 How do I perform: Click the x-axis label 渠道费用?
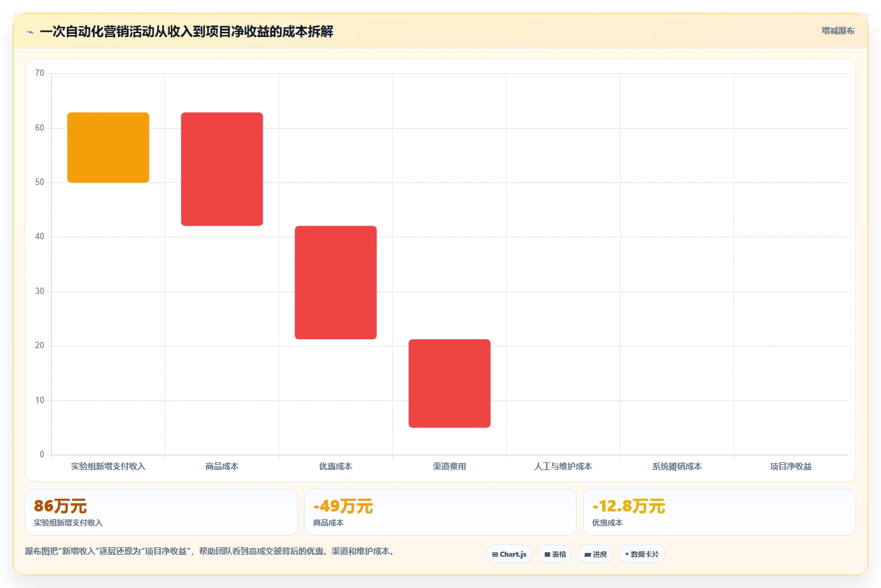450,466
